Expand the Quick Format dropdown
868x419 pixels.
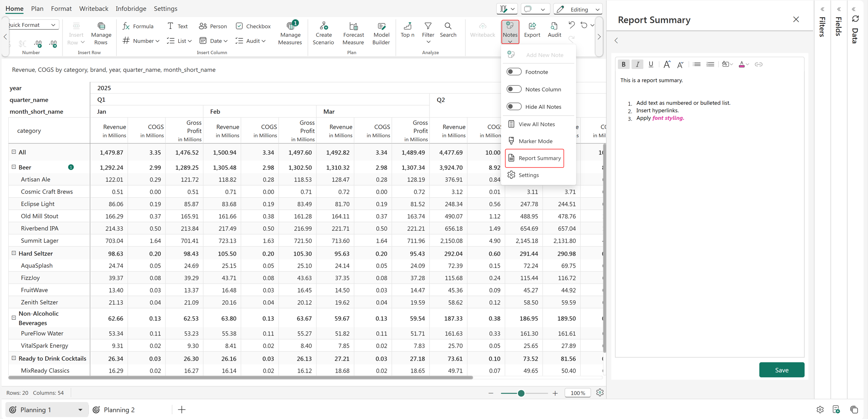point(32,25)
